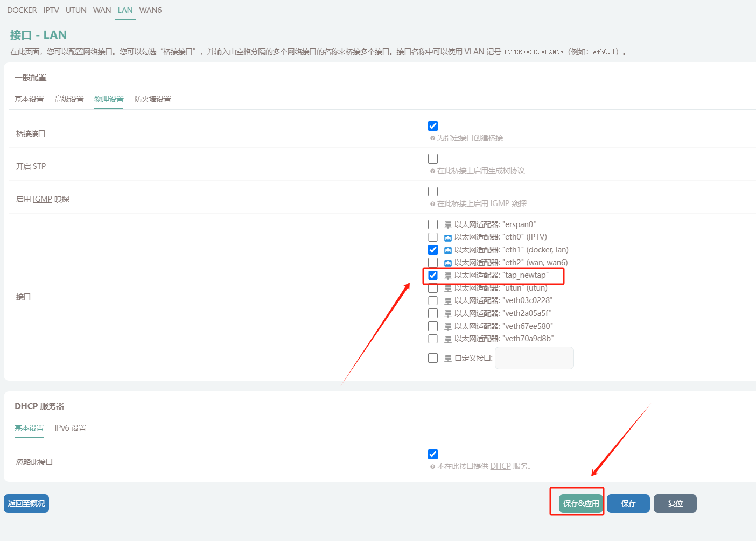Screen dimensions: 756x541
Task: Click the eth0 IPTV network adapter icon
Action: 447,237
